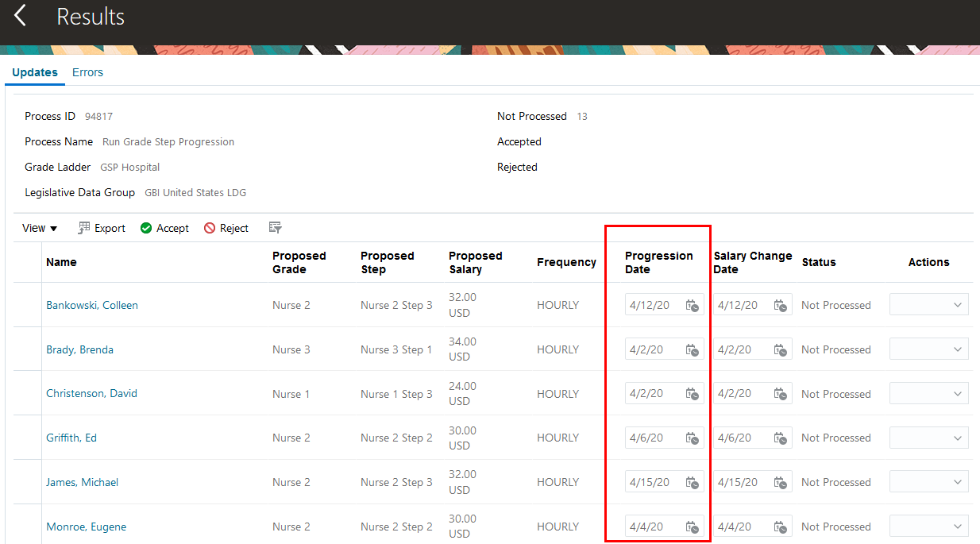Click the Name column header
980x544 pixels.
pos(61,262)
